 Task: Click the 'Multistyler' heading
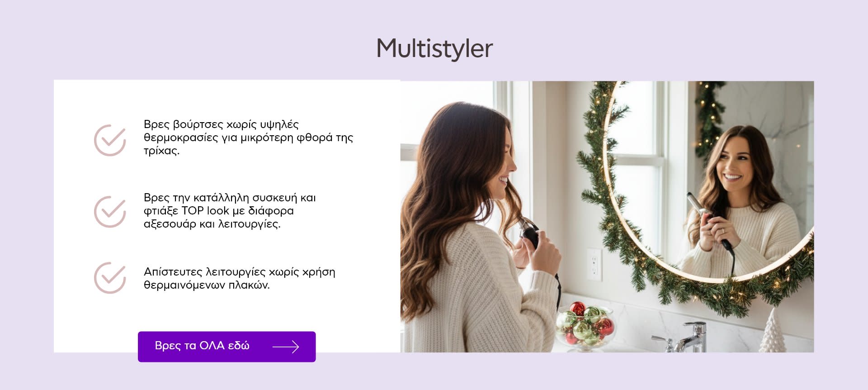(434, 48)
